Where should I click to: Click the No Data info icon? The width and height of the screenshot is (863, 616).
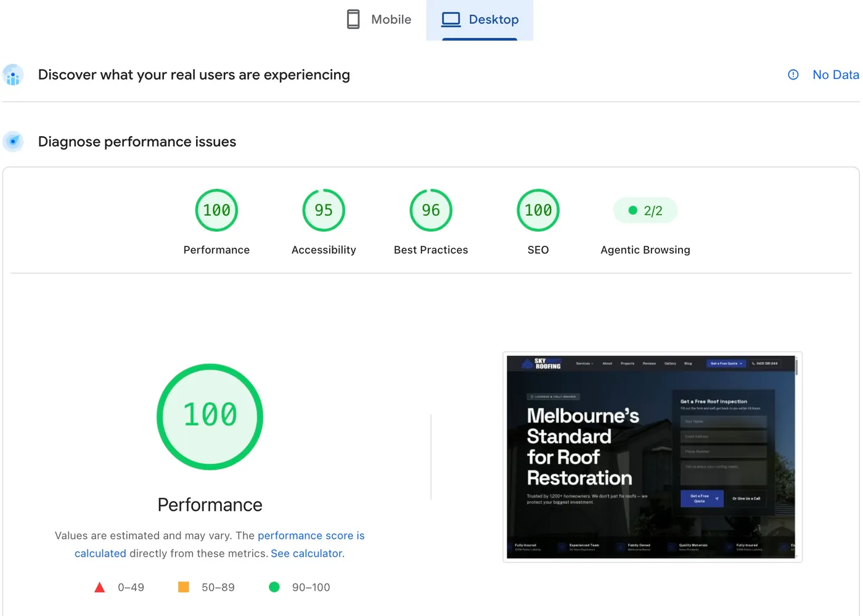793,75
